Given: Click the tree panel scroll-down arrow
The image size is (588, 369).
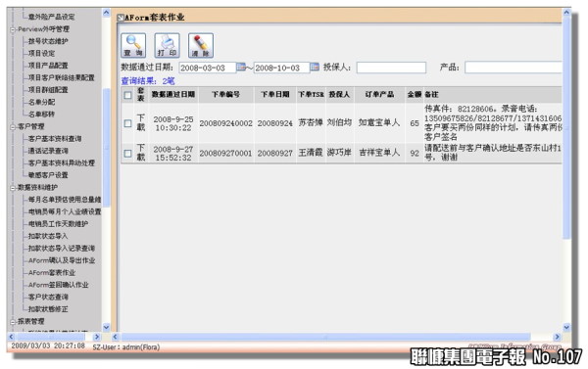Looking at the screenshot, I should pyautogui.click(x=106, y=328).
